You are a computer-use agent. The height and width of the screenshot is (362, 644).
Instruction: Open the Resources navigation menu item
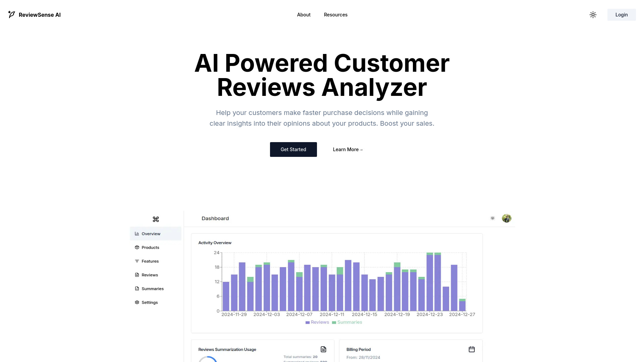(336, 15)
